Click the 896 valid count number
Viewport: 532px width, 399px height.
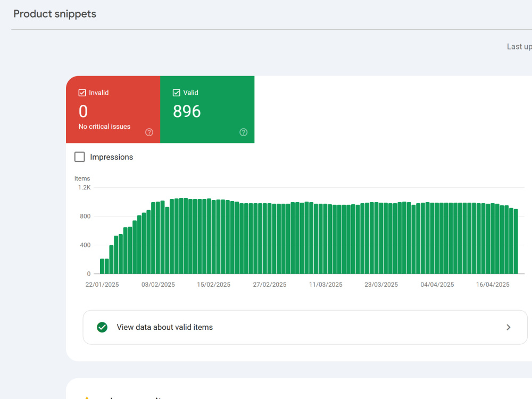tap(187, 111)
